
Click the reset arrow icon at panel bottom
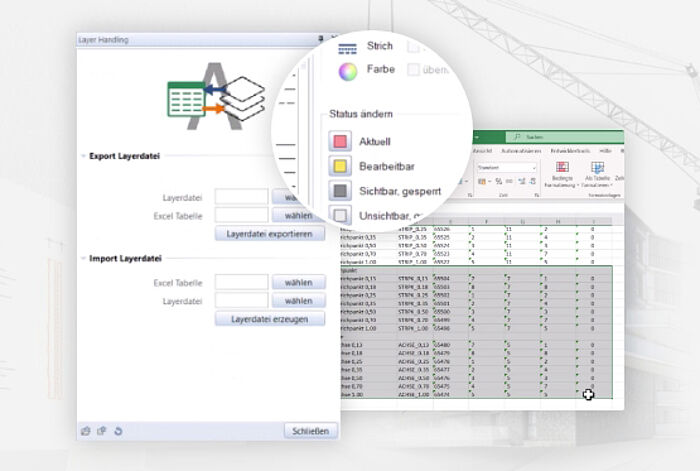[x=118, y=431]
